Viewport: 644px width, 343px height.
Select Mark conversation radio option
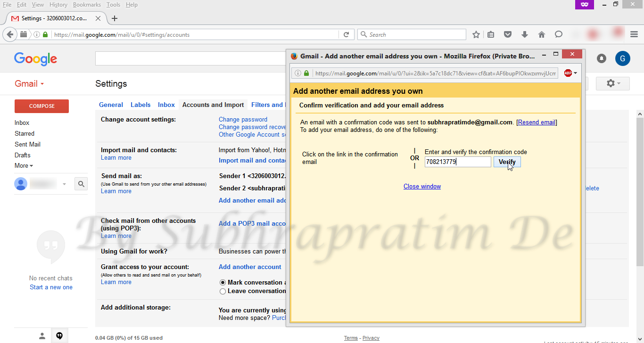(x=223, y=283)
